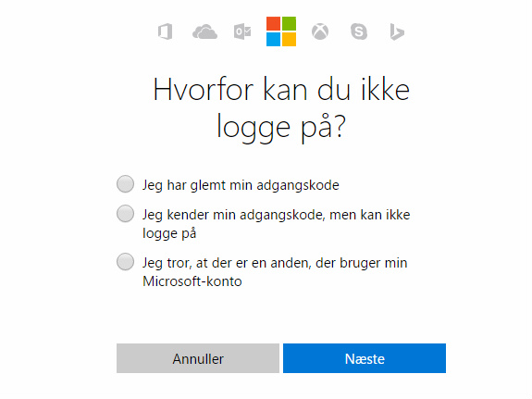Select radio for someone else using account
The width and height of the screenshot is (532, 399).
(125, 261)
